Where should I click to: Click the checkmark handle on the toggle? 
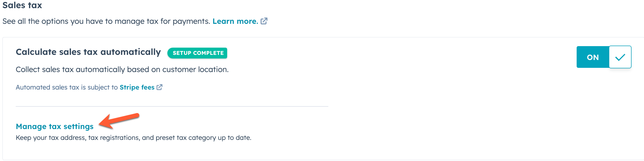pyautogui.click(x=620, y=57)
